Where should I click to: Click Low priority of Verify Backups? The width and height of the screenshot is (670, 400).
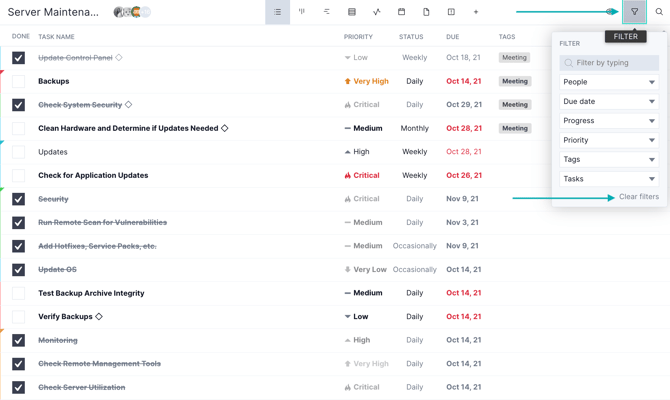pos(356,317)
